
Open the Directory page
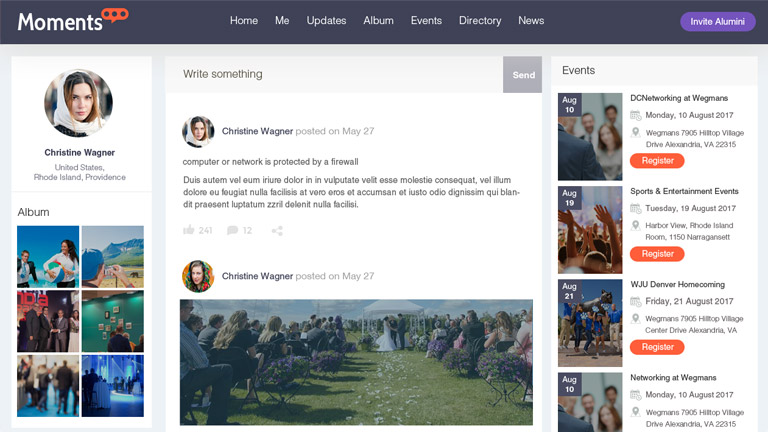(x=480, y=21)
